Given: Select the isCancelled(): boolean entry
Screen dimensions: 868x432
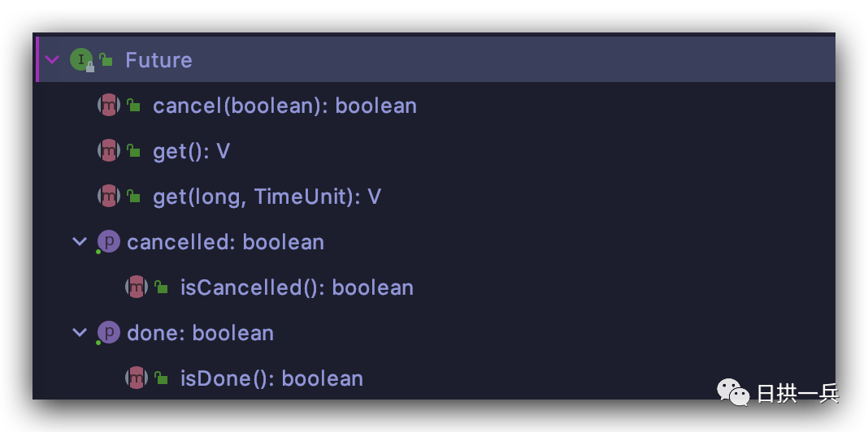Looking at the screenshot, I should pos(297,287).
